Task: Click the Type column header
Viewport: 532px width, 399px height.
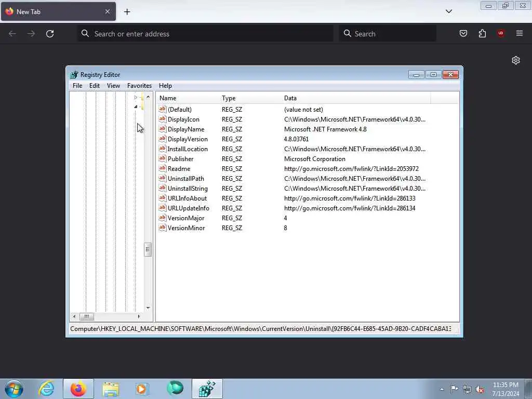Action: click(250, 98)
